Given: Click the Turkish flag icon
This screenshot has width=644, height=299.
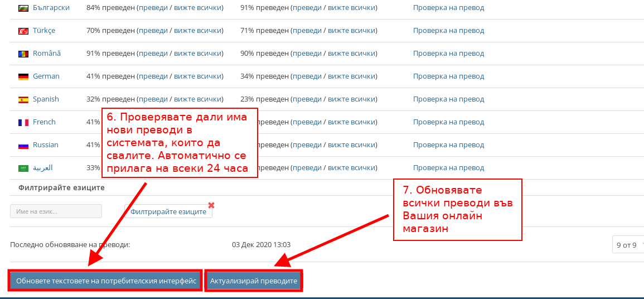Looking at the screenshot, I should click(23, 31).
